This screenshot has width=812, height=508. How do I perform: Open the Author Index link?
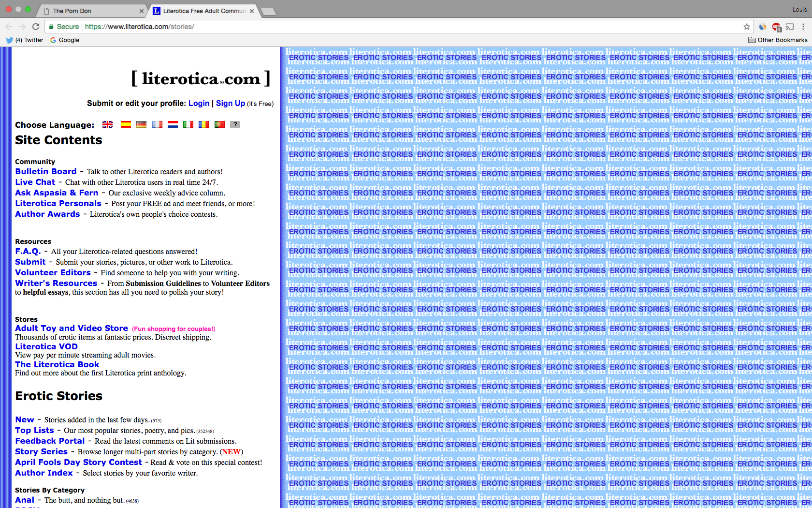[x=44, y=473]
